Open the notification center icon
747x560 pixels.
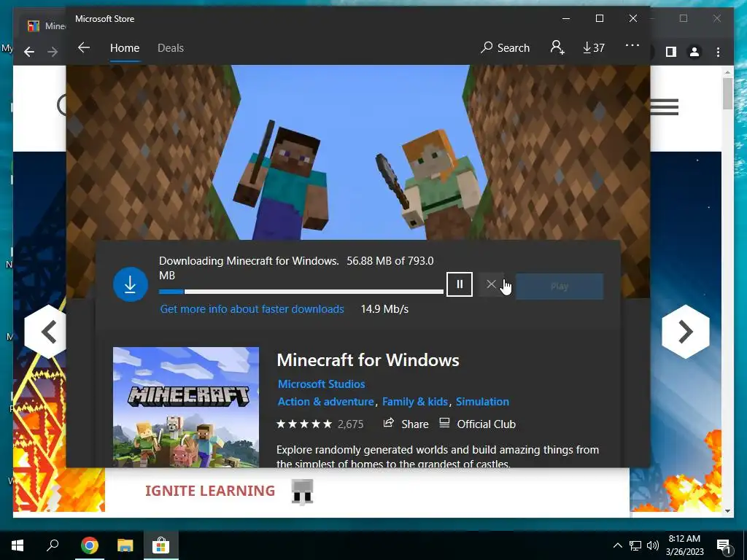[x=724, y=546]
